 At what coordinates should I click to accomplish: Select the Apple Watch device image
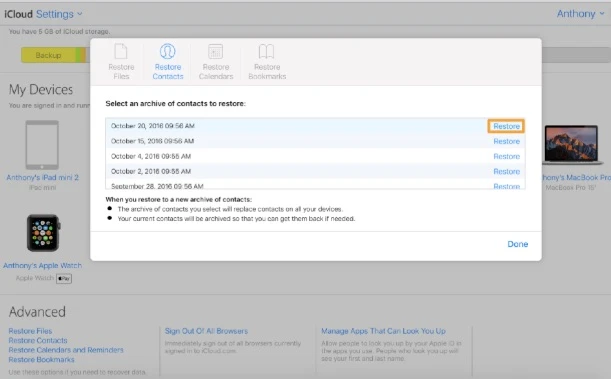(43, 233)
